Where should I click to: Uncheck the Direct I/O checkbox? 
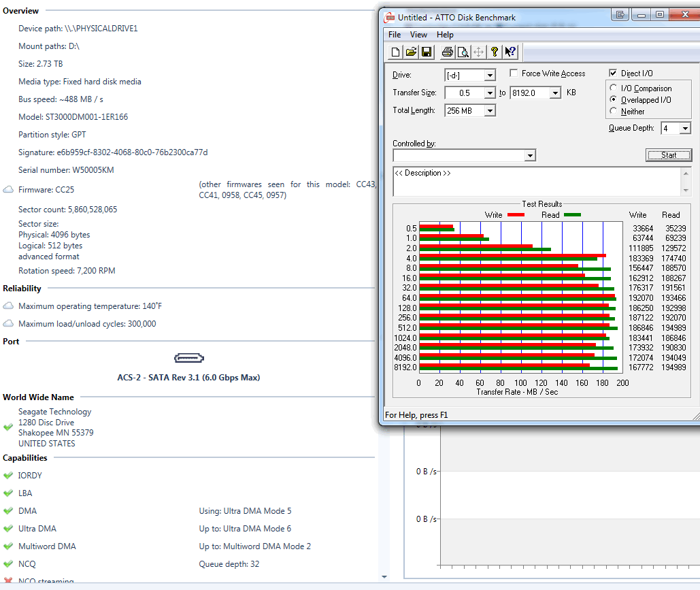point(613,73)
